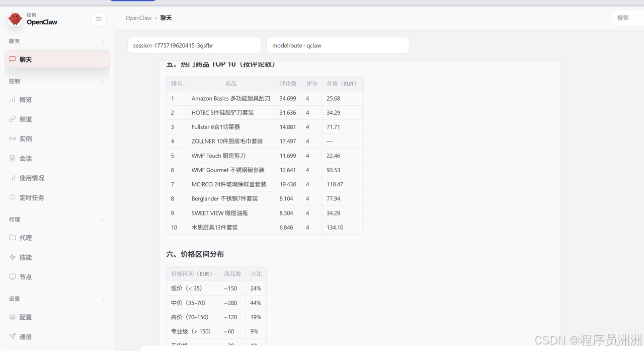Image resolution: width=644 pixels, height=351 pixels.
Task: Open 使用情况 in the sidebar
Action: click(57, 178)
